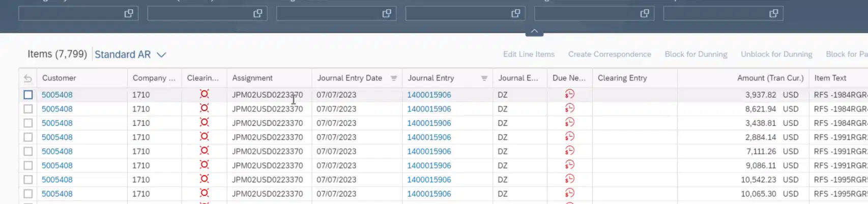This screenshot has height=204, width=868.
Task: Open filter icon on Journal Entry Date column
Action: 394,78
